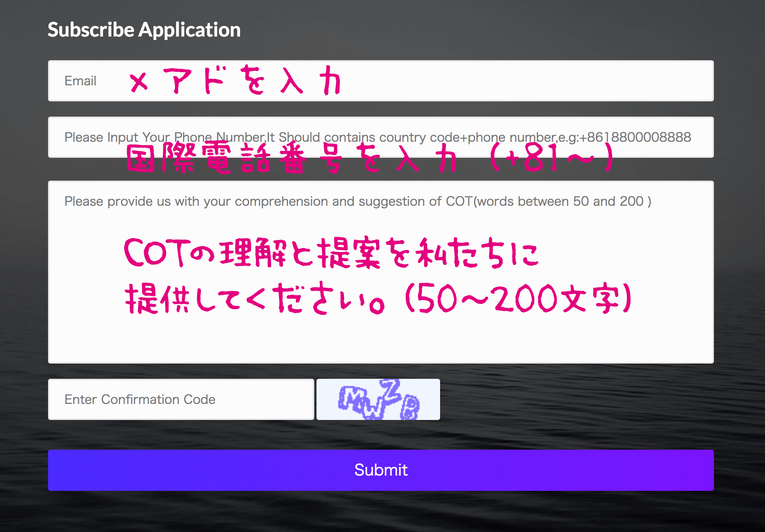Click the pink (+81~) handwritten note
Screen dimensions: 765x532
pos(551,157)
